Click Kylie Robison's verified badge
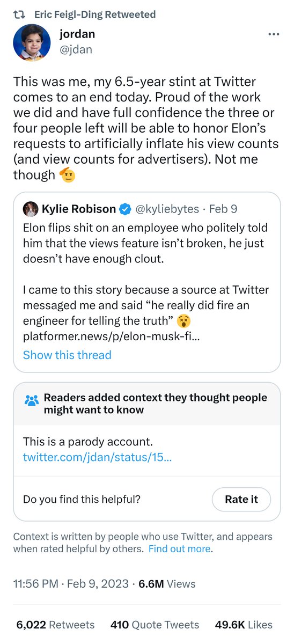294x644 pixels. pos(126,209)
